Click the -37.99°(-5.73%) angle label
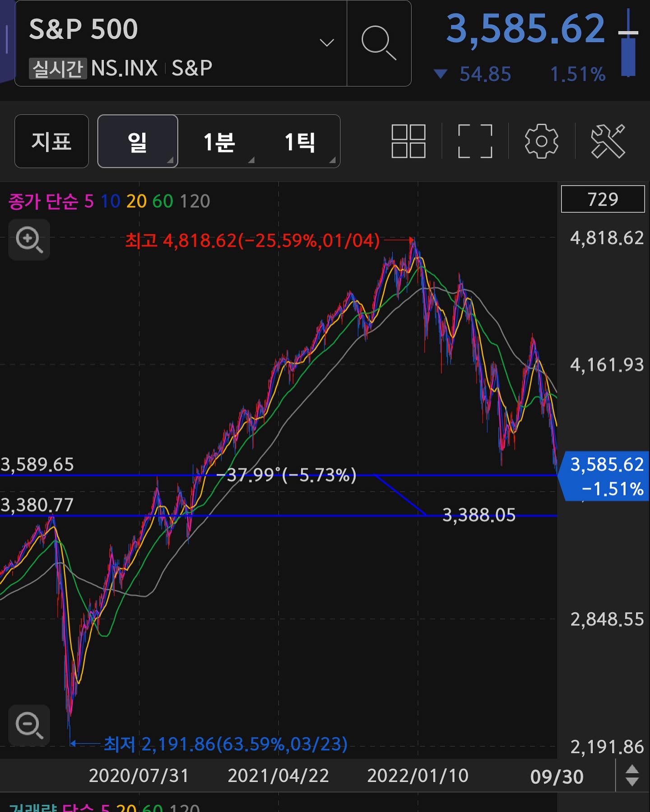Viewport: 650px width, 812px height. coord(287,475)
